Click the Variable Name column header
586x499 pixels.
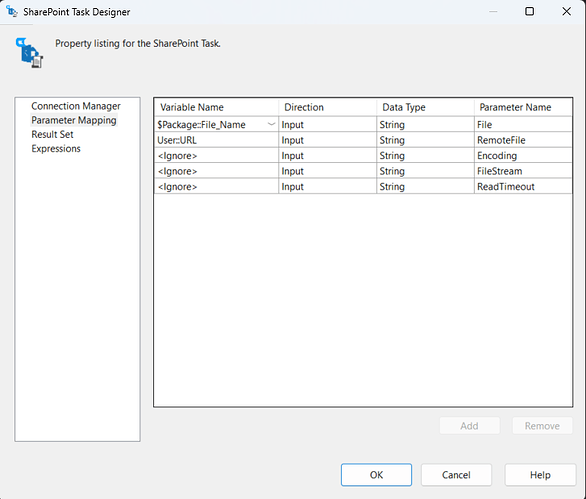click(x=216, y=107)
